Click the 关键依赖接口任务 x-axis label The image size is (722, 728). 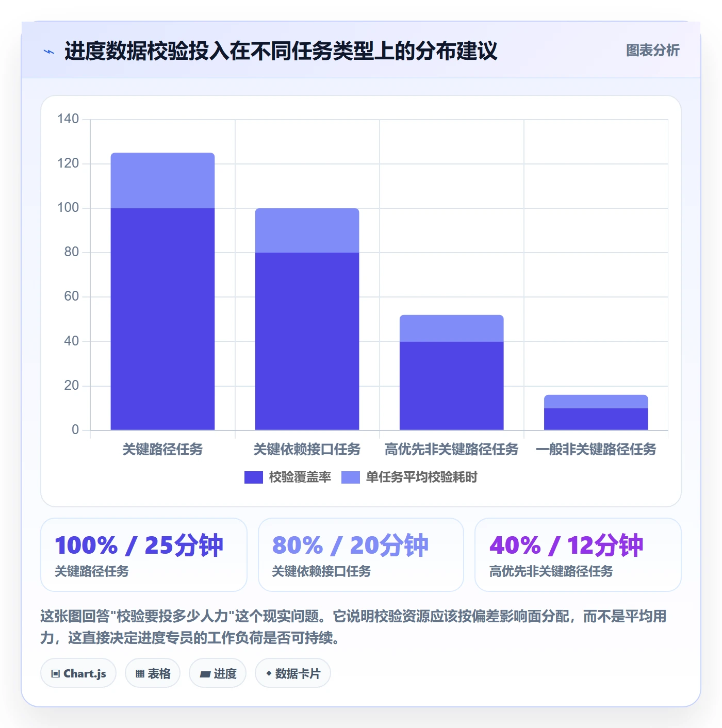(307, 450)
